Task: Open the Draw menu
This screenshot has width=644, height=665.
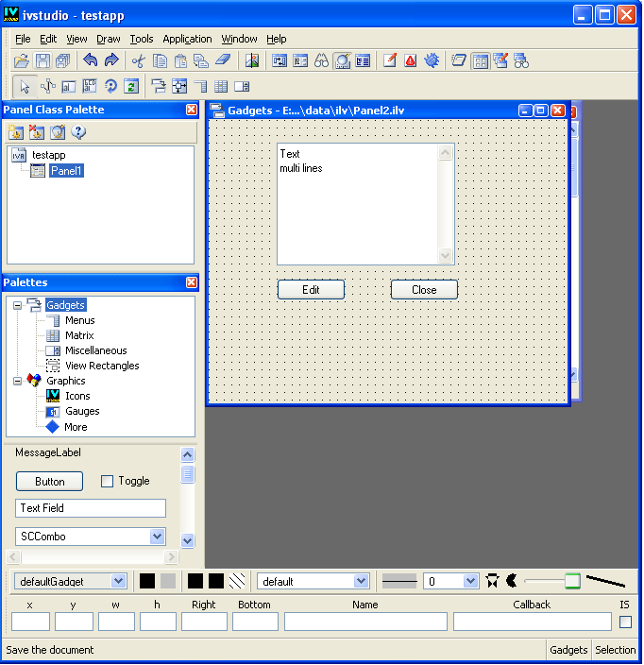Action: 109,39
